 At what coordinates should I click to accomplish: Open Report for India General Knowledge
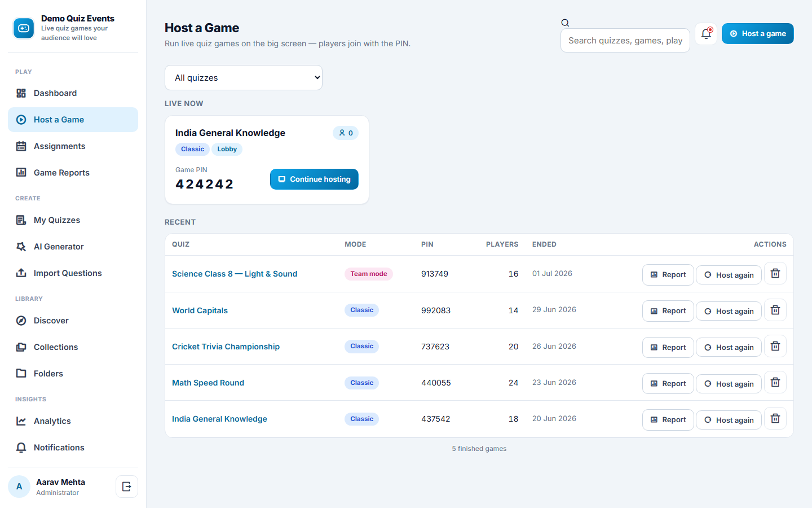pyautogui.click(x=668, y=420)
